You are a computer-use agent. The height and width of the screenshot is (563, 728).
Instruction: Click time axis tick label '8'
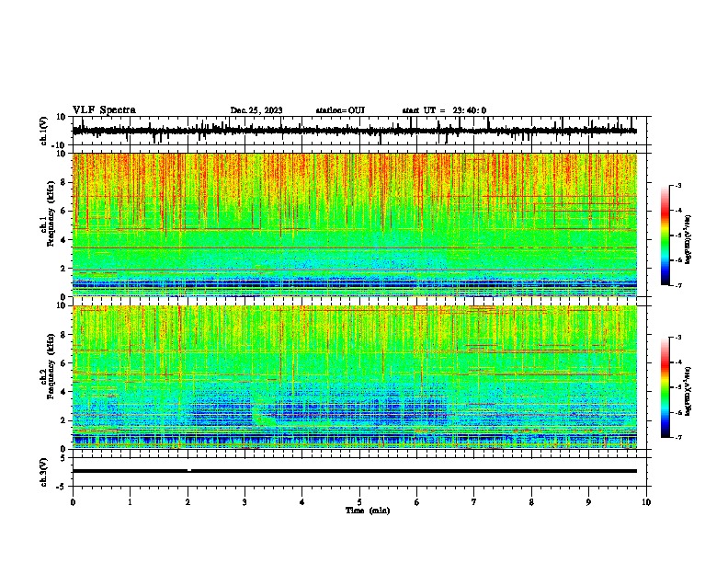click(531, 502)
